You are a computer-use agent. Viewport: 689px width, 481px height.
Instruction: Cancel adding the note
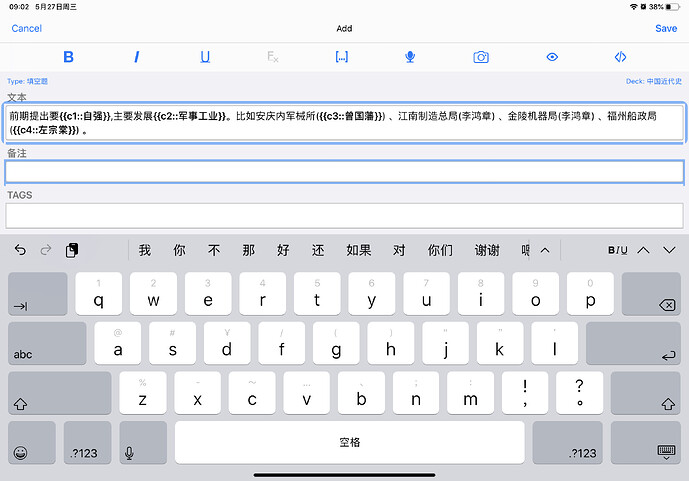[26, 28]
